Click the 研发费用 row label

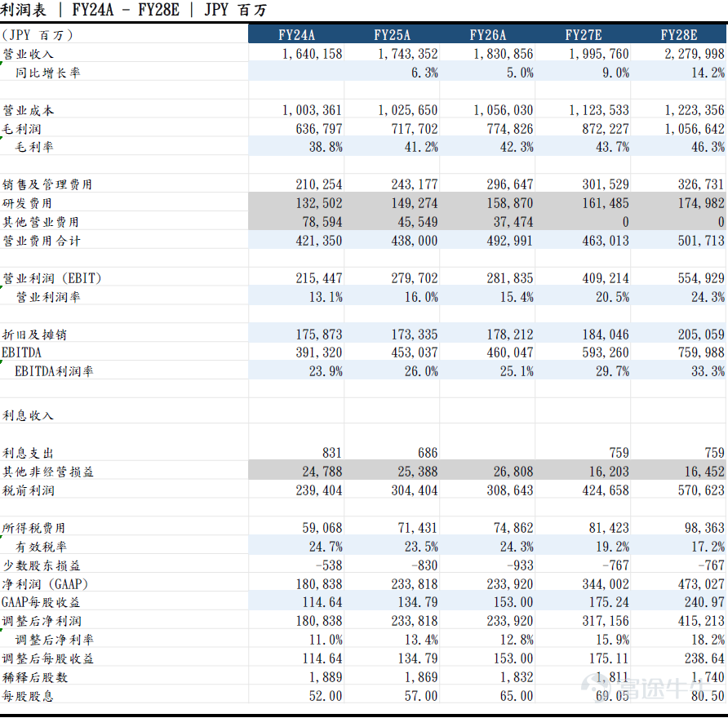(x=28, y=203)
